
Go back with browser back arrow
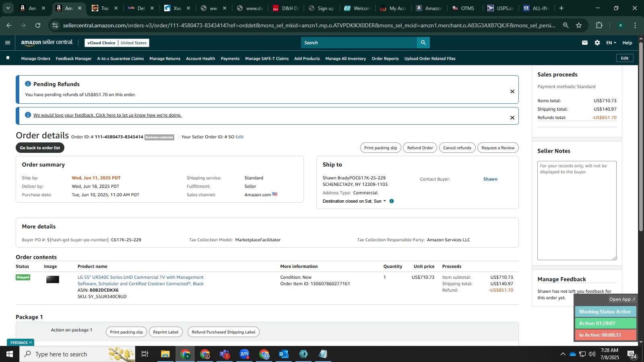click(x=9, y=25)
